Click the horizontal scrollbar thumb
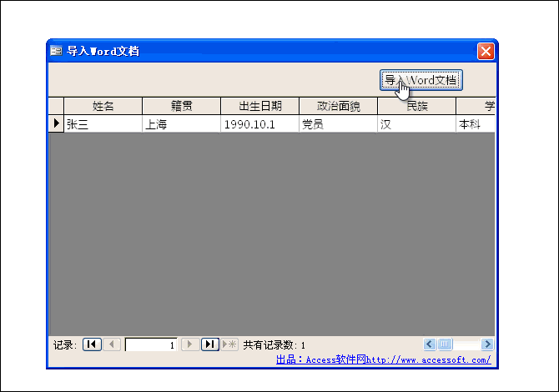 445,344
